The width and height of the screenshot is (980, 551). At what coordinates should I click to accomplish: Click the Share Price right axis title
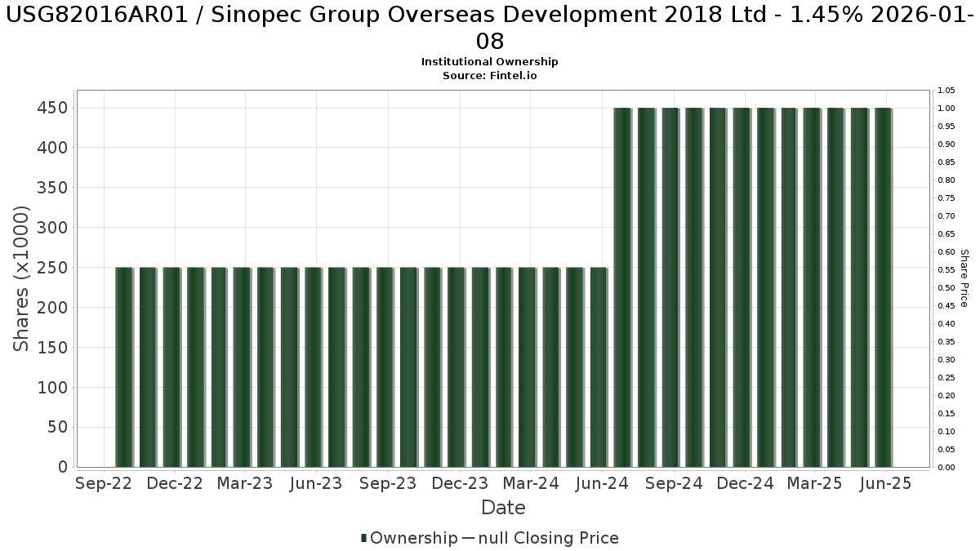[x=964, y=278]
